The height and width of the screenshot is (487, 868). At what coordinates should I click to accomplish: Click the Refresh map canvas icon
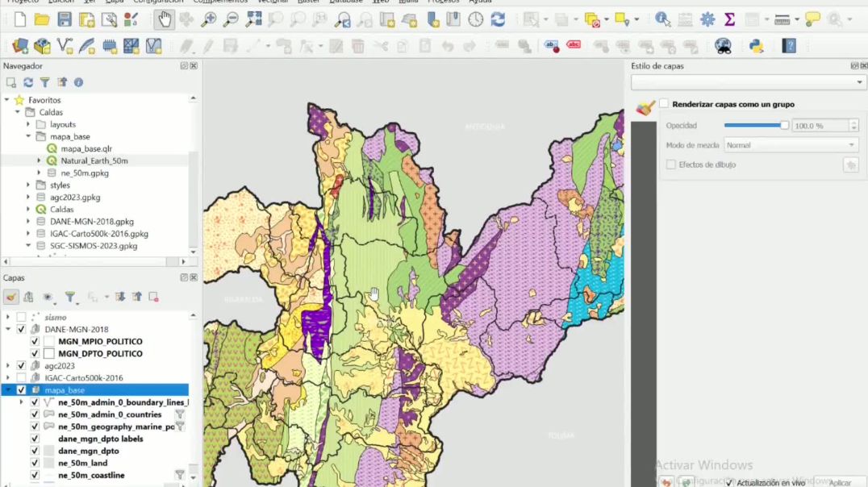[x=498, y=19]
